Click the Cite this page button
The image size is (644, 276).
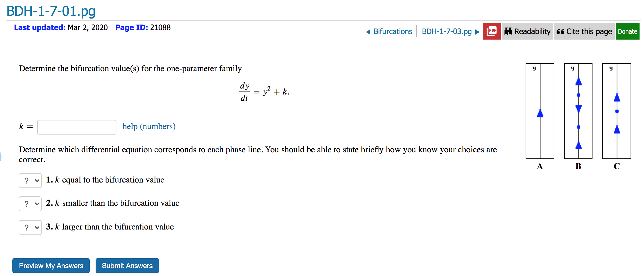[x=584, y=31]
